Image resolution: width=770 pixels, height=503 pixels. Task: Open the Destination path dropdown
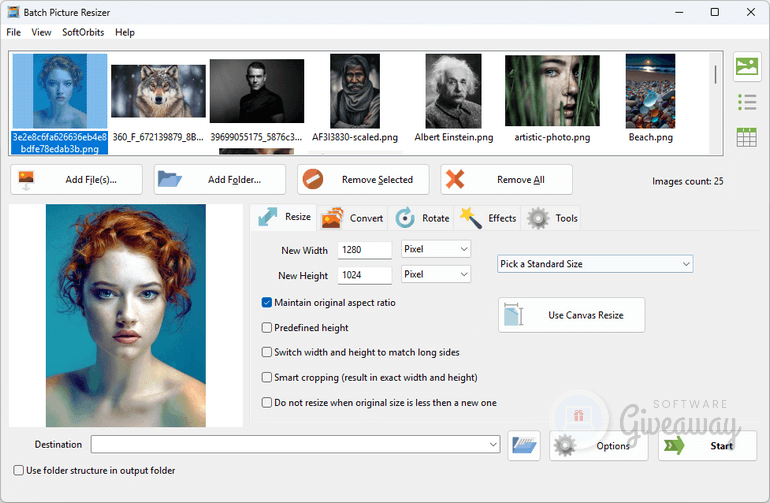(x=494, y=445)
